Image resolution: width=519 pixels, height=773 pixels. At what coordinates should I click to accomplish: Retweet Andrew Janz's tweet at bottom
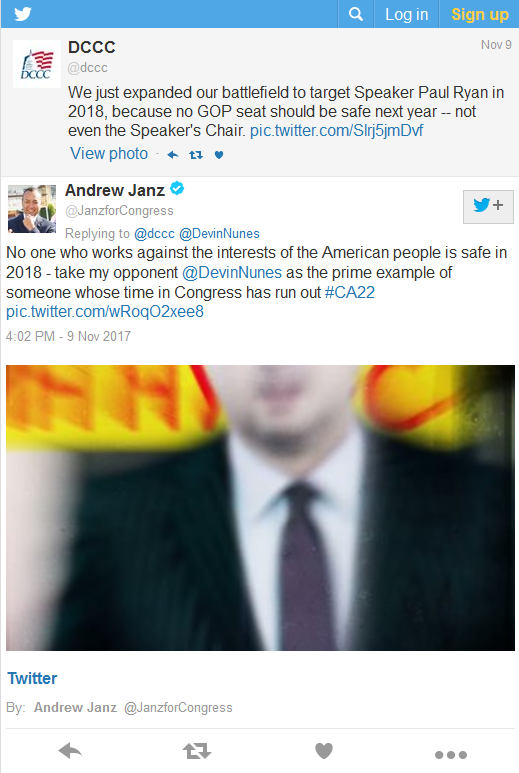(197, 751)
